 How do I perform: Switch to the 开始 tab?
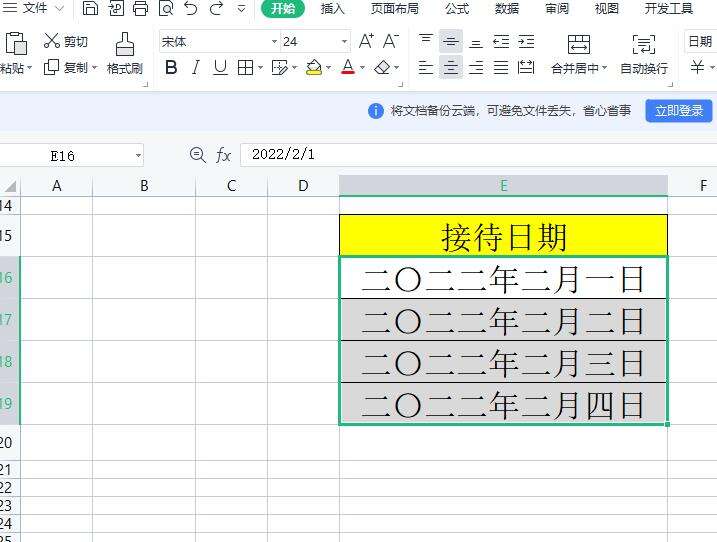283,8
